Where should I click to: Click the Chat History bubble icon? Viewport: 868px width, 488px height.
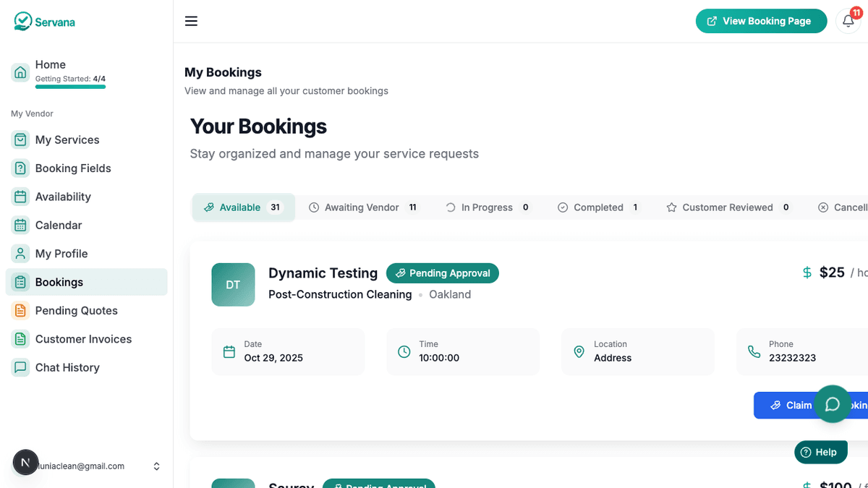pyautogui.click(x=20, y=367)
